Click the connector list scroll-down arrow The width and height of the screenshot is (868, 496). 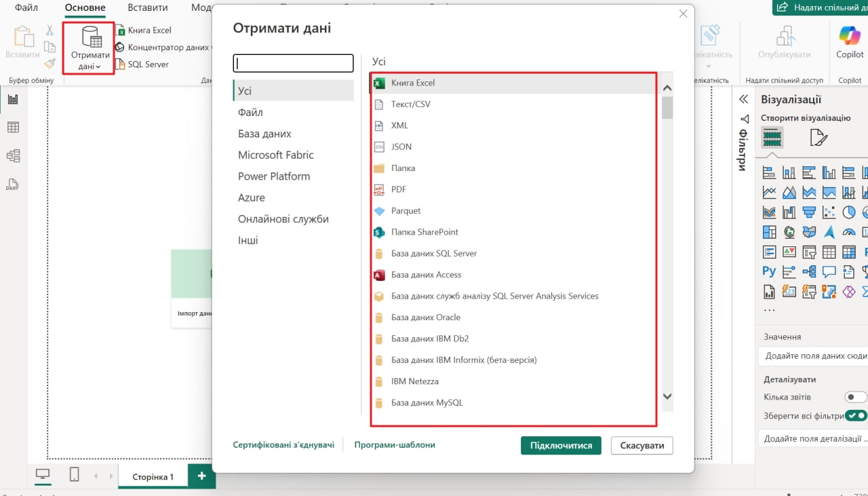[667, 396]
